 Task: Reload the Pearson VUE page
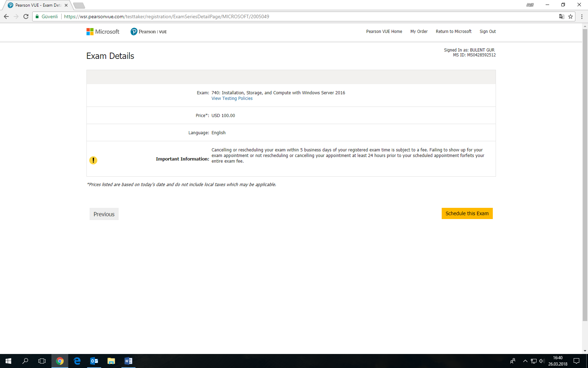click(x=26, y=16)
